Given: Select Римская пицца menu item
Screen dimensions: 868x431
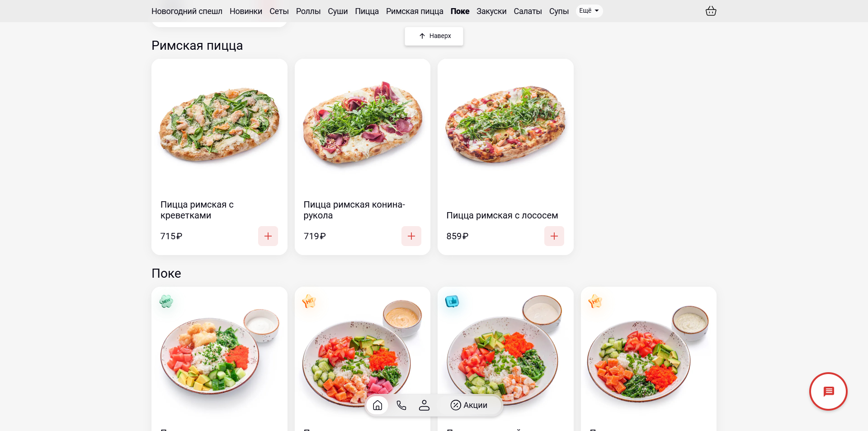Looking at the screenshot, I should pos(415,11).
